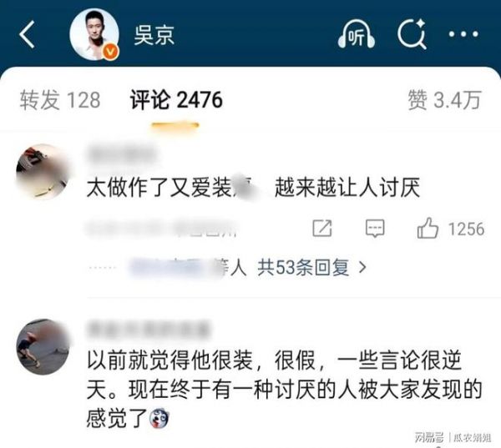Select the 评论 2476 tab
Screen dimensions: 501x448
176,100
